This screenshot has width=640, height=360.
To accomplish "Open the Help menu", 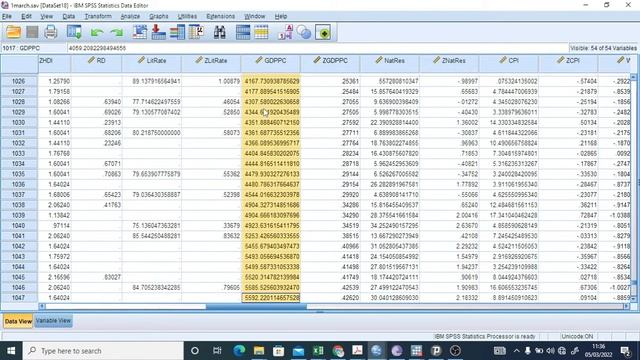I will (x=281, y=16).
